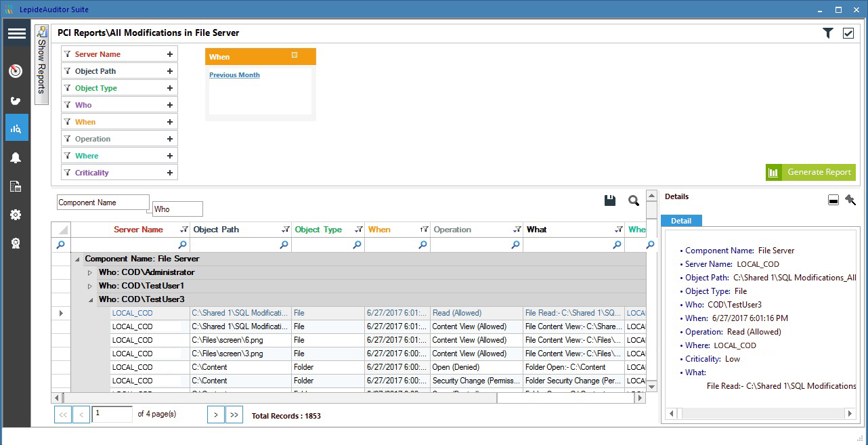This screenshot has height=445, width=868.
Task: Click Details panel scroll left arrow
Action: pos(672,414)
